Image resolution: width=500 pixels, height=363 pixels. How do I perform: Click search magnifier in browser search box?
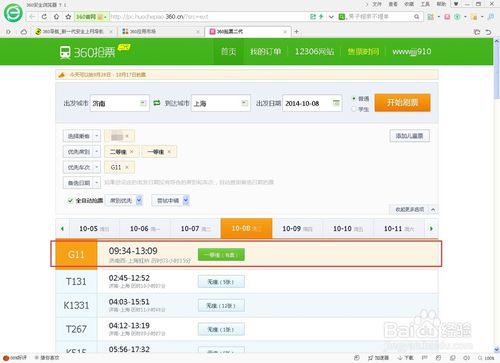pos(417,17)
